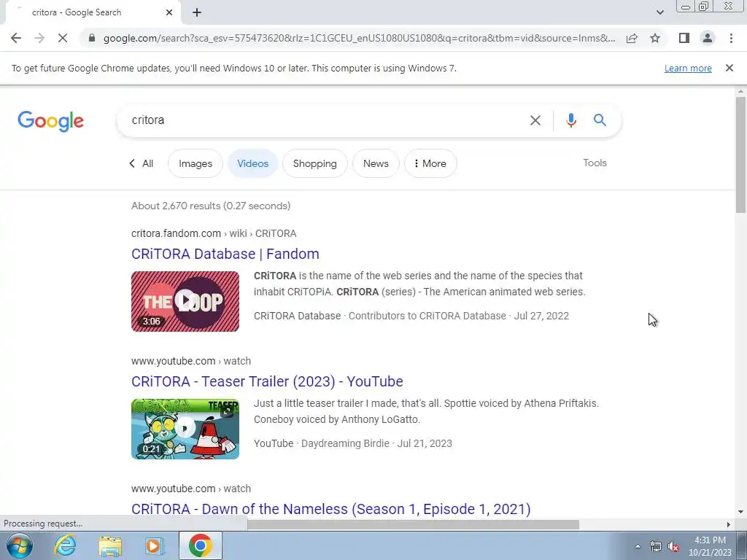Image resolution: width=747 pixels, height=560 pixels.
Task: Go back using the browser back arrow
Action: pos(16,38)
